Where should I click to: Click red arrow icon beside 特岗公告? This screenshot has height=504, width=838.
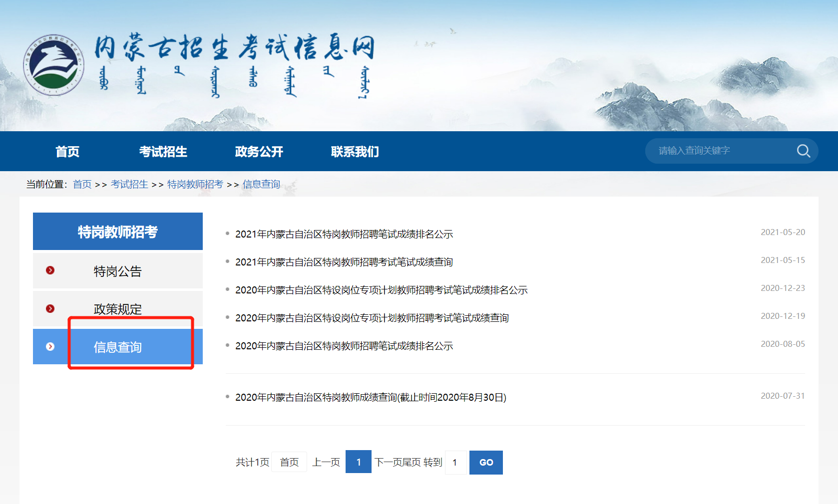tap(50, 270)
